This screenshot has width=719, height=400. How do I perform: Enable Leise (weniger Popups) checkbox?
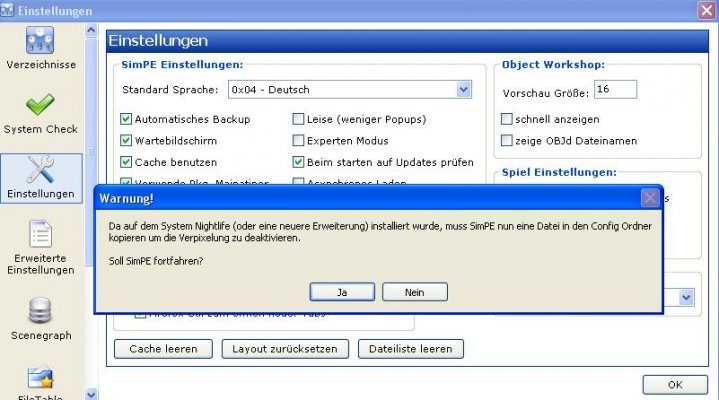click(298, 119)
